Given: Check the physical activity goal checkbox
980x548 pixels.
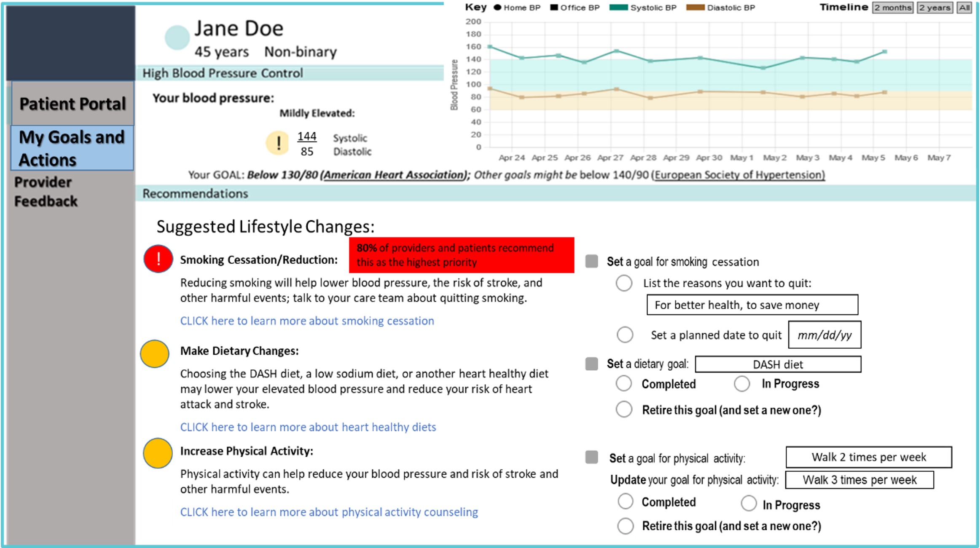Looking at the screenshot, I should point(591,457).
